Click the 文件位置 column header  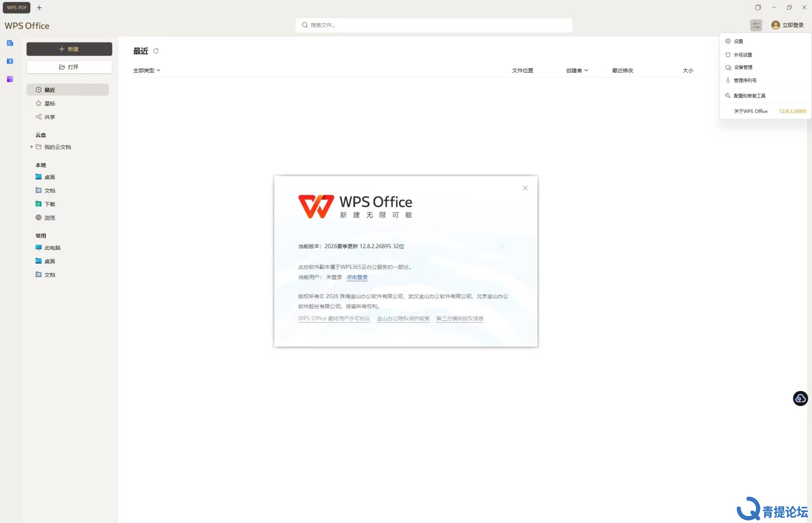tap(523, 70)
